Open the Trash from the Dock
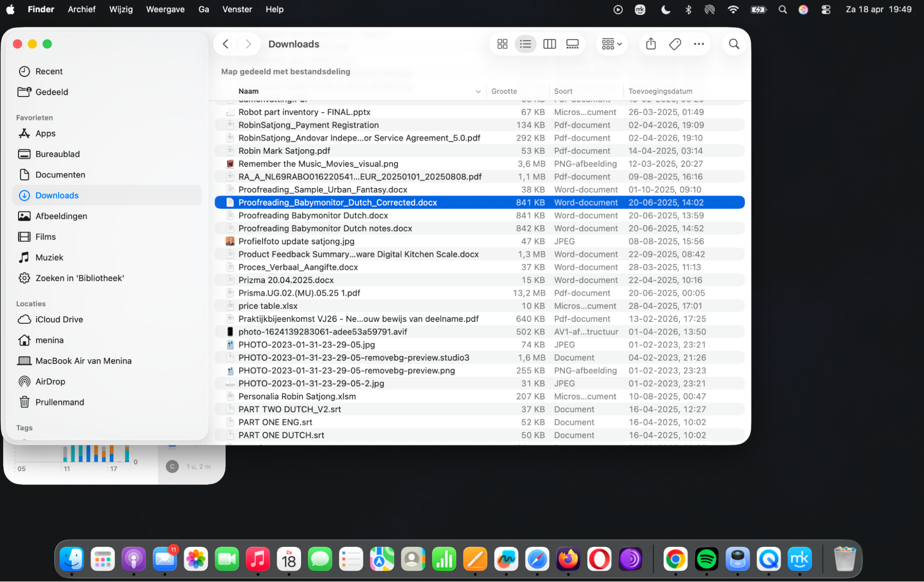The height and width of the screenshot is (582, 924). point(844,559)
